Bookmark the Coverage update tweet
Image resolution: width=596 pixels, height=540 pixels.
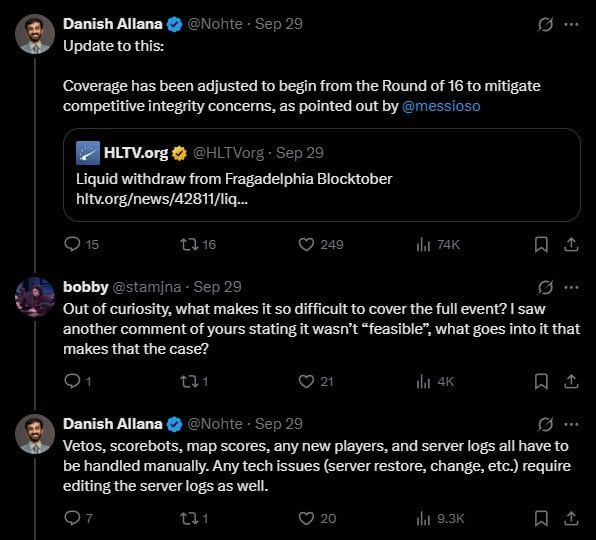(541, 244)
